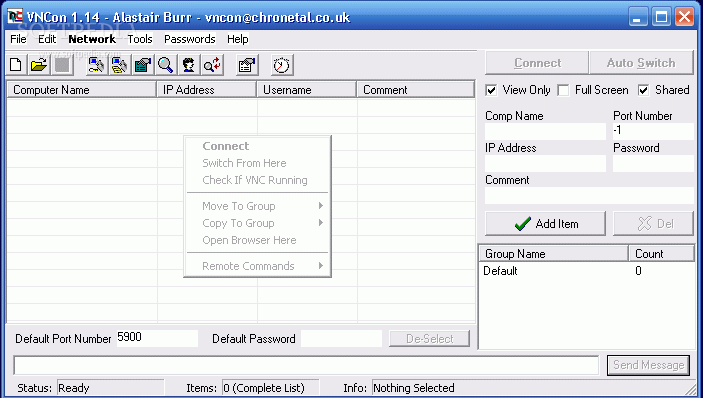703x398 pixels.
Task: Expand the Remote Commands submenu arrow
Action: (321, 266)
